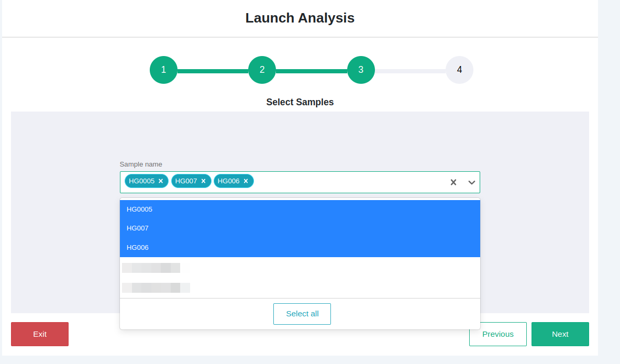
Task: Pick the first blurred option below HG006
Action: 300,268
